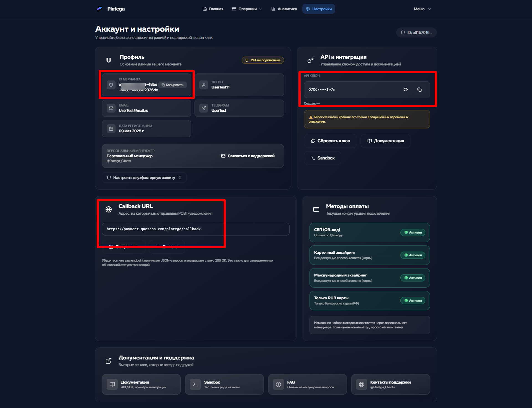Click Активен status badge for СБП QR-код
Image resolution: width=532 pixels, height=408 pixels.
(413, 232)
